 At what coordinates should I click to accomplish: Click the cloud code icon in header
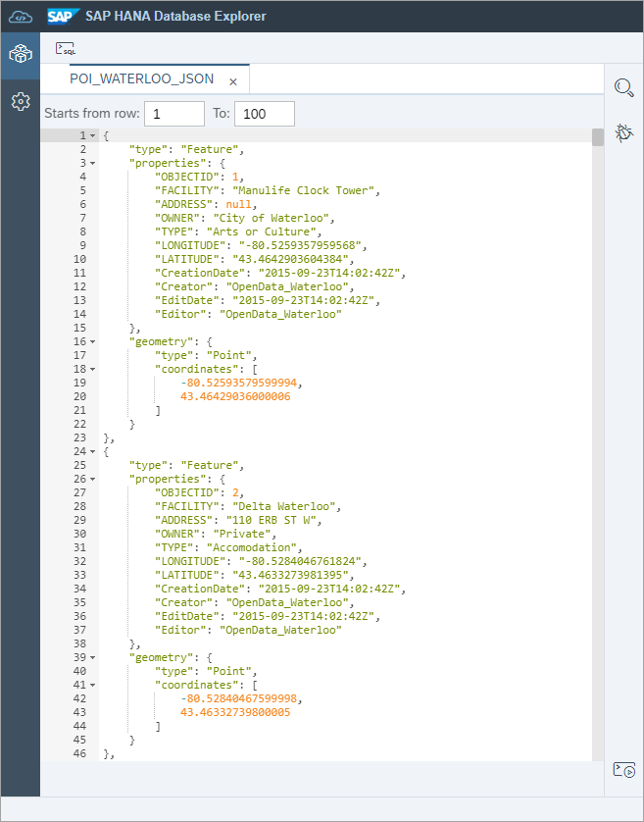(x=21, y=17)
